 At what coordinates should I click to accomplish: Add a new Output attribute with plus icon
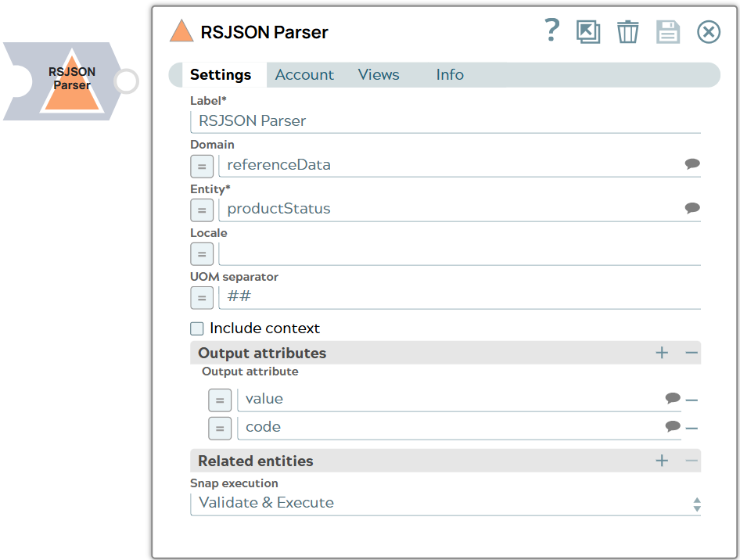[x=662, y=353]
